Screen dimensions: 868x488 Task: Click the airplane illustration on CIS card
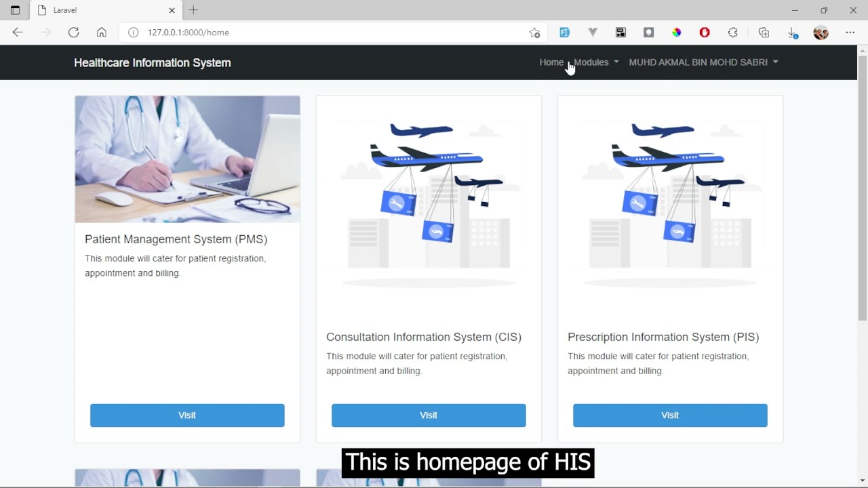coord(429,208)
